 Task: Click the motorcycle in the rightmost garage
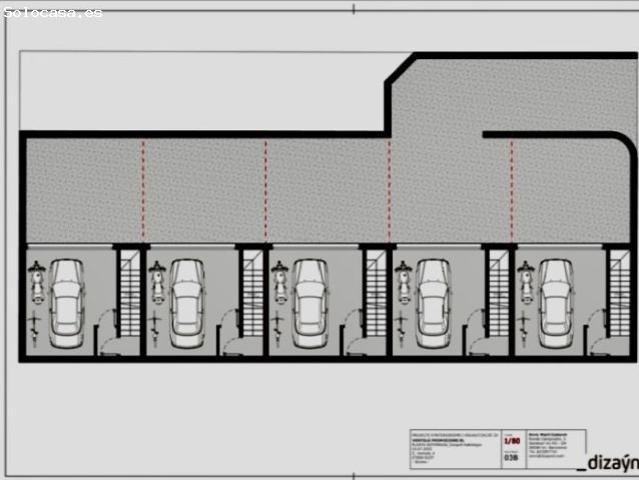(x=526, y=282)
